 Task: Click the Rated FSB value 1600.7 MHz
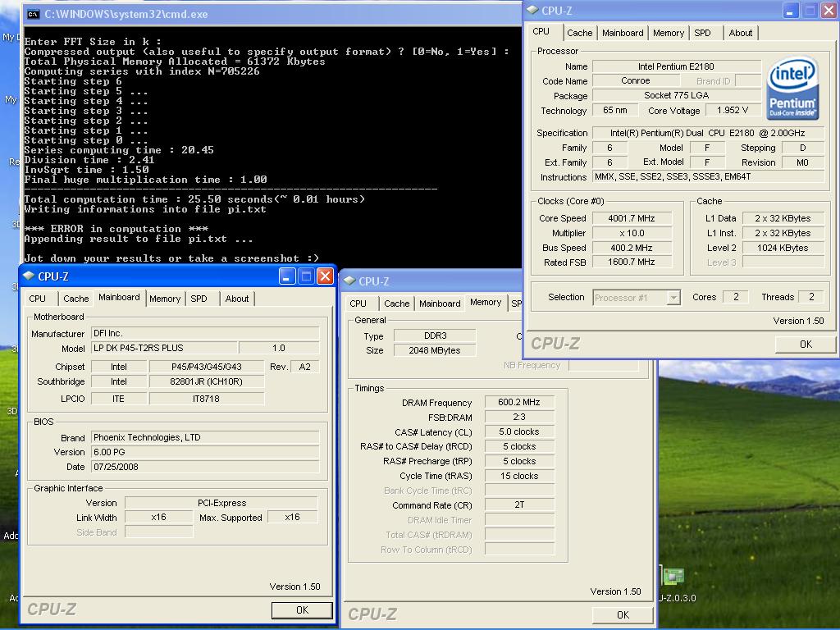[632, 262]
